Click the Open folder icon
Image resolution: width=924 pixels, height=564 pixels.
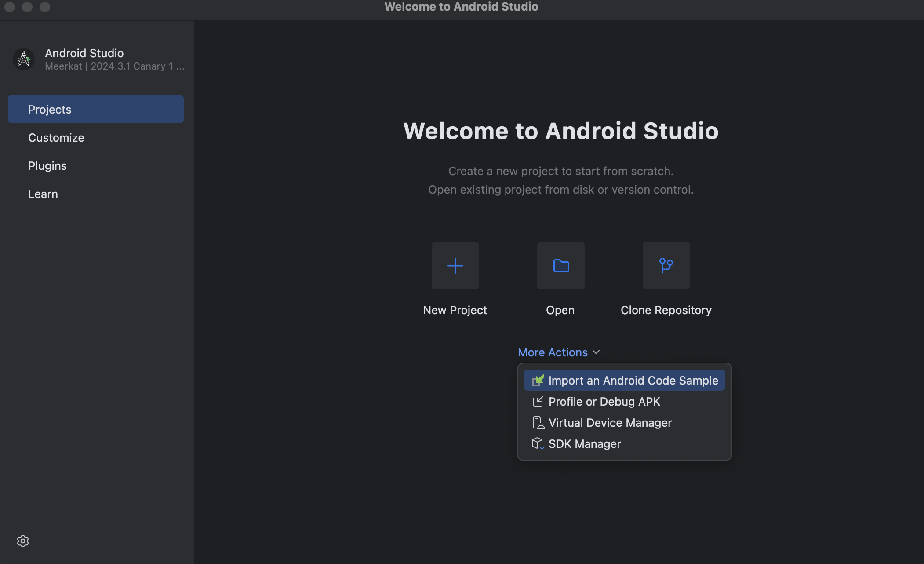(x=560, y=266)
